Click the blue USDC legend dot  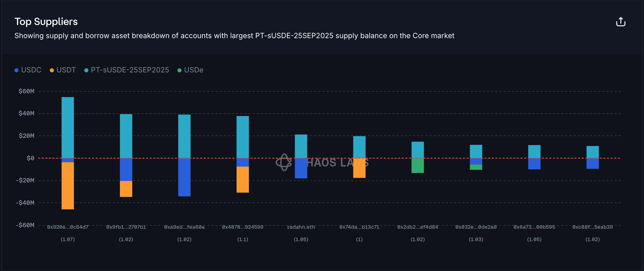click(16, 70)
